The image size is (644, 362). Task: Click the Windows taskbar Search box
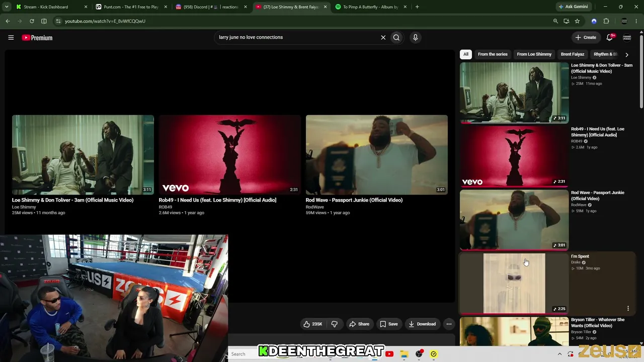pos(244,354)
